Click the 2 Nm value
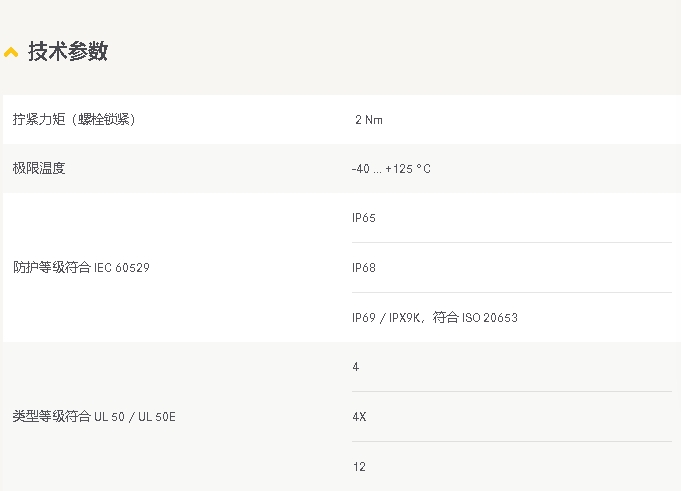Screen dimensions: 681x491 coord(369,120)
